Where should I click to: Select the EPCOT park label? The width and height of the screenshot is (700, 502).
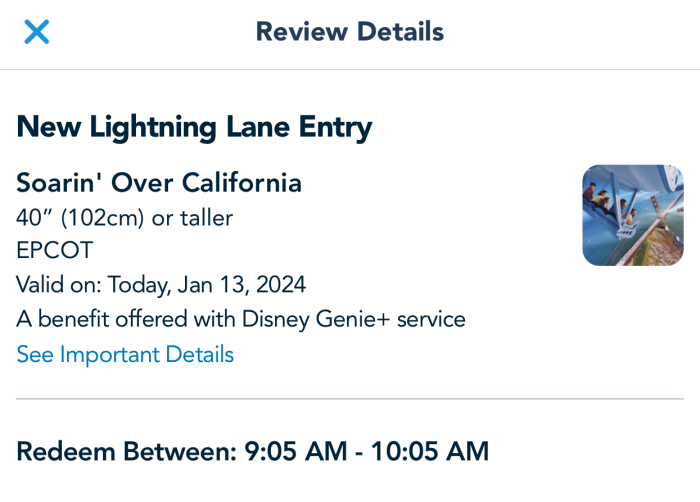pos(55,250)
